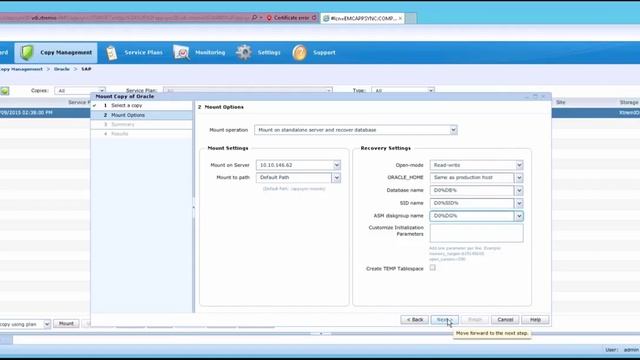Viewport: 640px width, 360px height.
Task: Expand the Mount to path dropdown
Action: 336,178
